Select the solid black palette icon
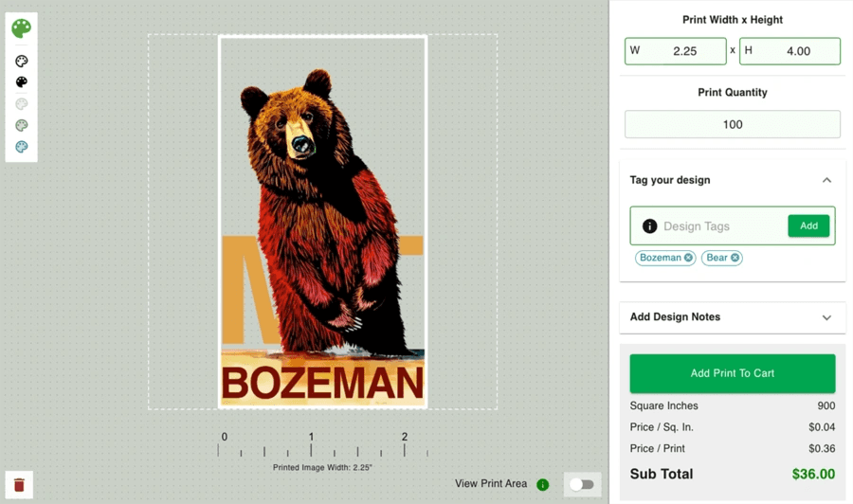Image resolution: width=853 pixels, height=504 pixels. coord(21,82)
